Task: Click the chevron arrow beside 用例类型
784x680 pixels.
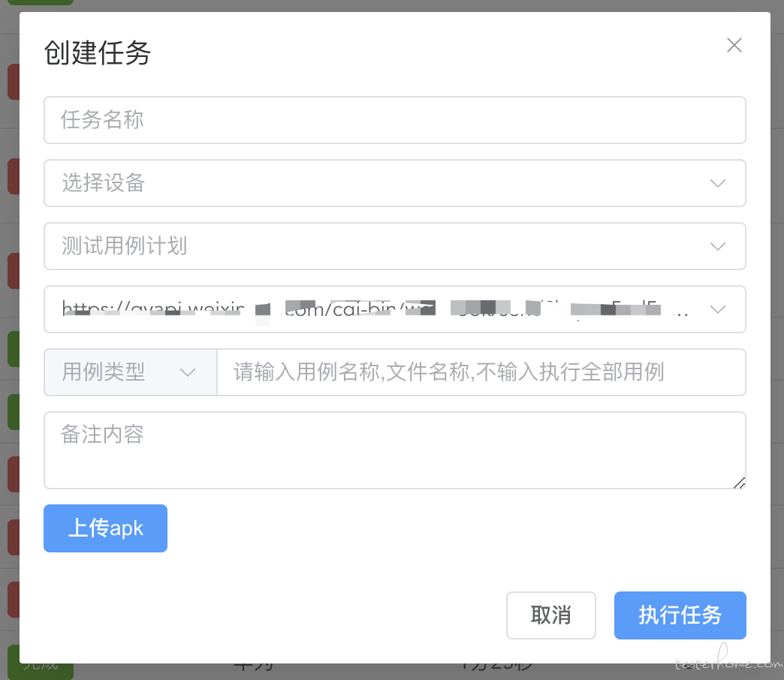Action: click(188, 373)
